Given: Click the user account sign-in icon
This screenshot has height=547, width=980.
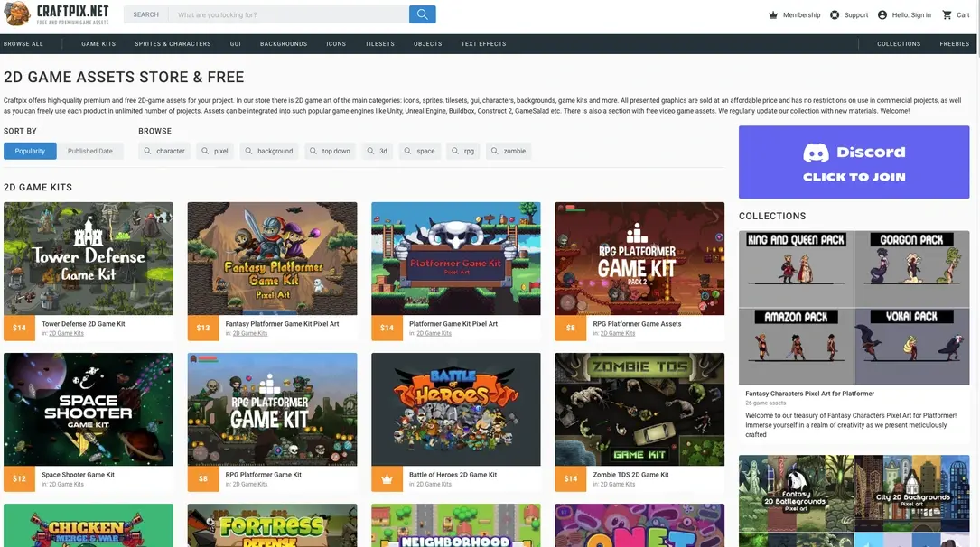Looking at the screenshot, I should pos(882,15).
